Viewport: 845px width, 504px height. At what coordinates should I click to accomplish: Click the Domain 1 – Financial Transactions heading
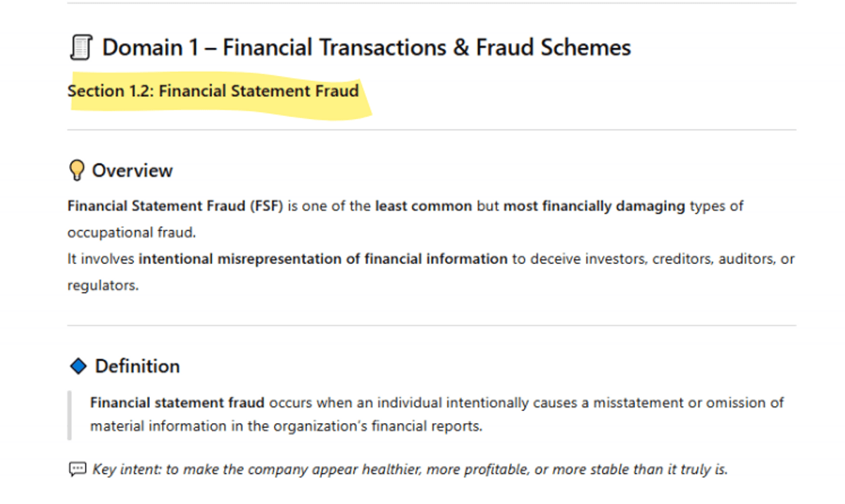point(366,48)
